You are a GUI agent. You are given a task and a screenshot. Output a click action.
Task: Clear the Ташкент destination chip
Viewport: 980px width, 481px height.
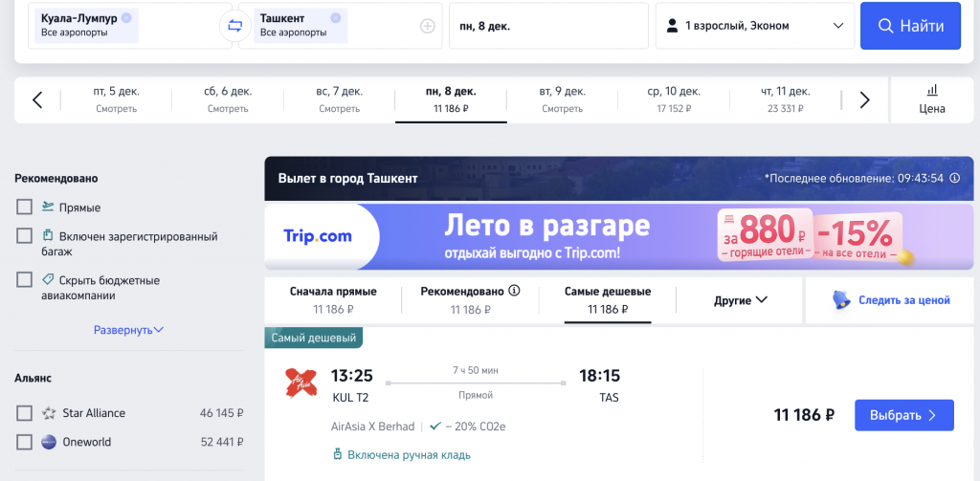[x=336, y=17]
